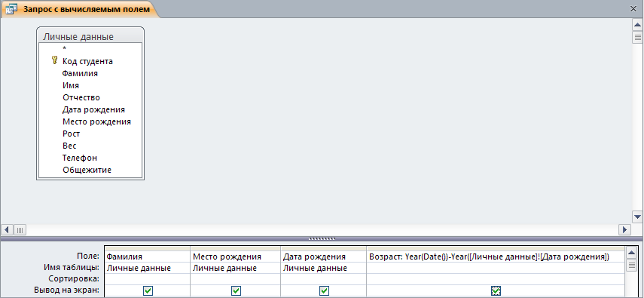Click the Возраст calculated field expression cell
644x298 pixels.
(495, 257)
